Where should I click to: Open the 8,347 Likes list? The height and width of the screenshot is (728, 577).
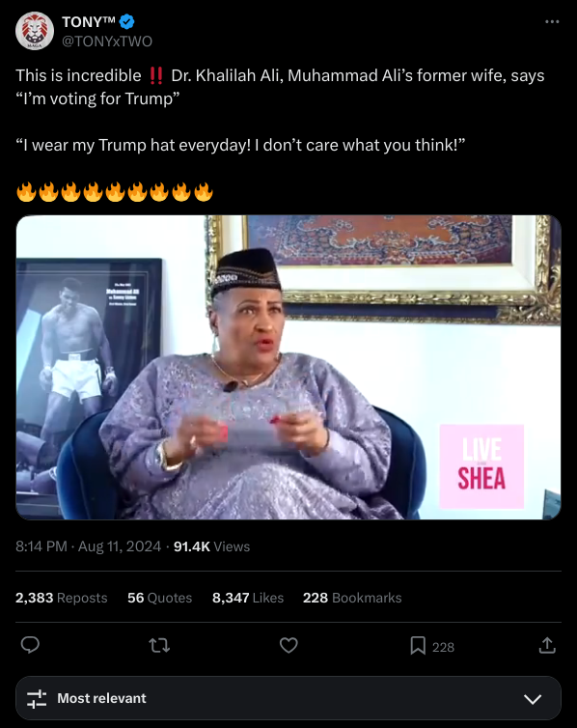coord(248,598)
